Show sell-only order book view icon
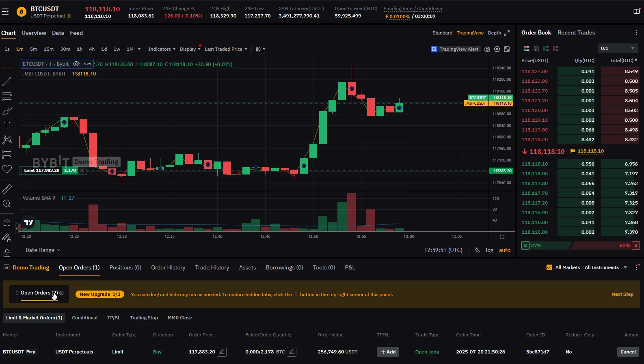644x364 pixels. tap(556, 49)
